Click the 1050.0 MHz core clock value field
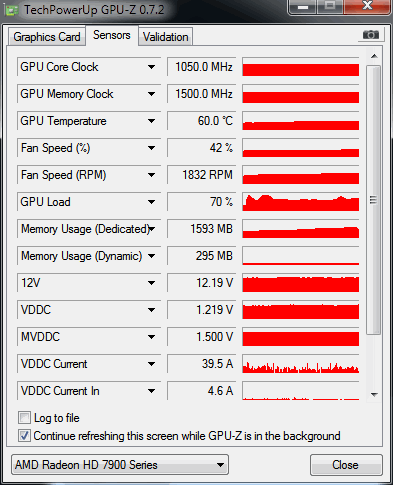The height and width of the screenshot is (485, 393). pyautogui.click(x=202, y=67)
